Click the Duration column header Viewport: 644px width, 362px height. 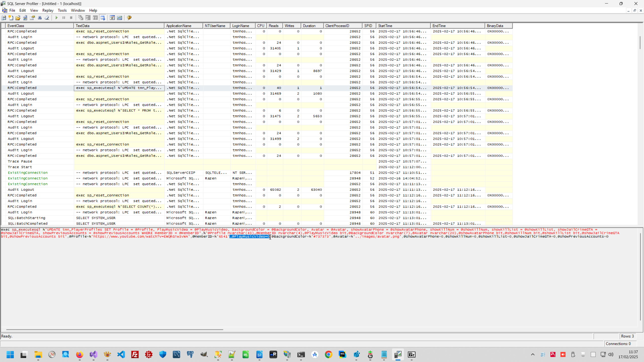[312, 26]
